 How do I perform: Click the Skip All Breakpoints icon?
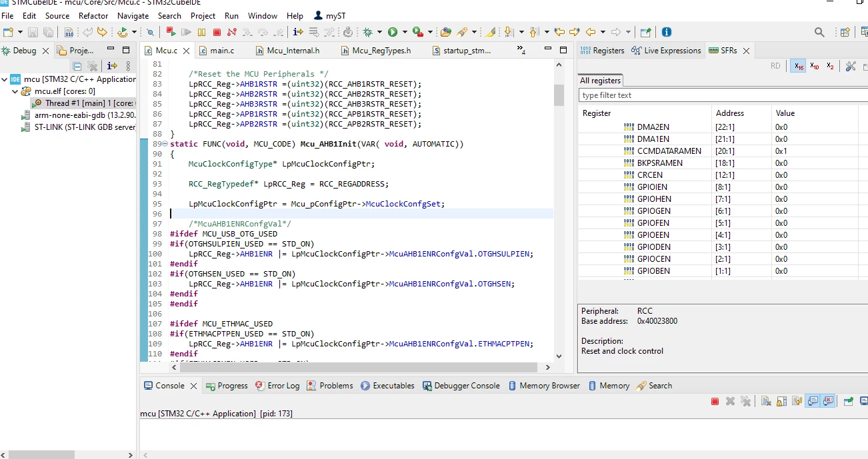click(150, 32)
